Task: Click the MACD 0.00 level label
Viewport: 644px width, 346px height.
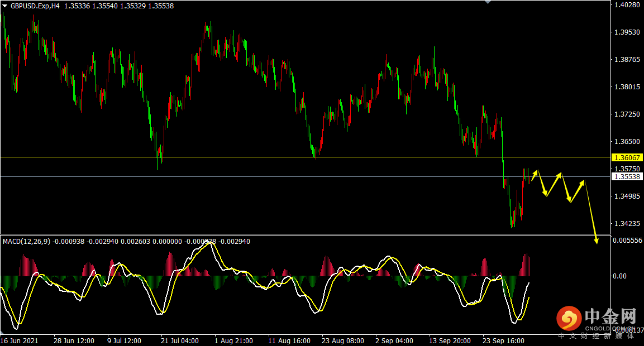Action: point(620,276)
